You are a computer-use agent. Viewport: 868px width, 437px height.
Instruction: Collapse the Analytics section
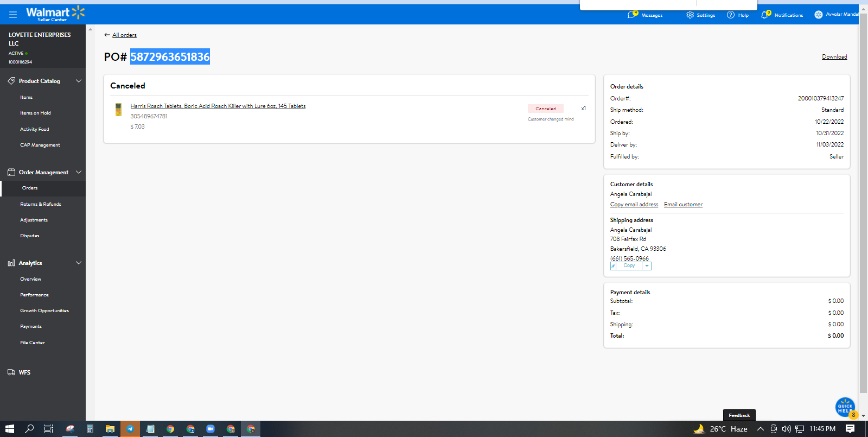[x=79, y=263]
